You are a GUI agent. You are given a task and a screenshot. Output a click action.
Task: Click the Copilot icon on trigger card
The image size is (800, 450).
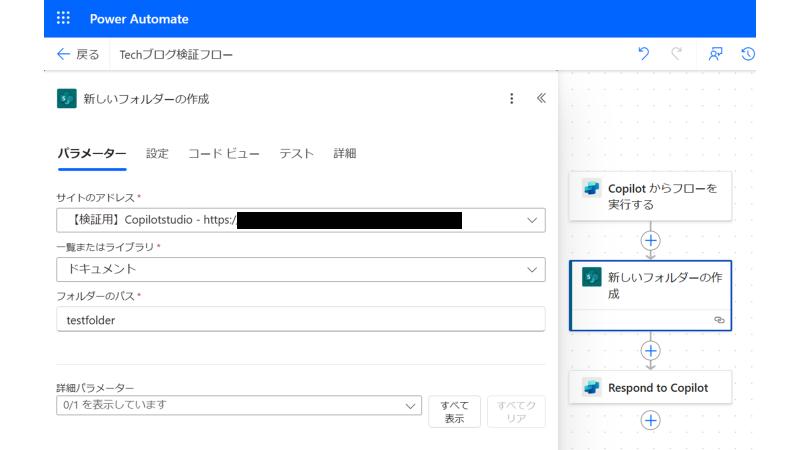(x=591, y=188)
